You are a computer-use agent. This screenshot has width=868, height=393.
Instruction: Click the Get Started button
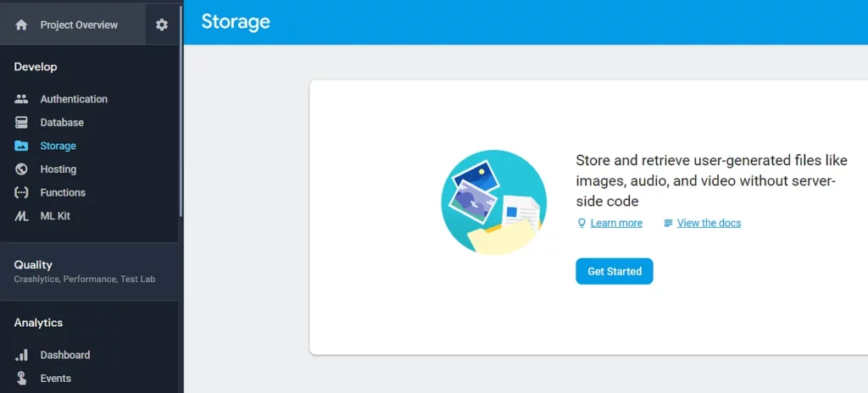615,271
